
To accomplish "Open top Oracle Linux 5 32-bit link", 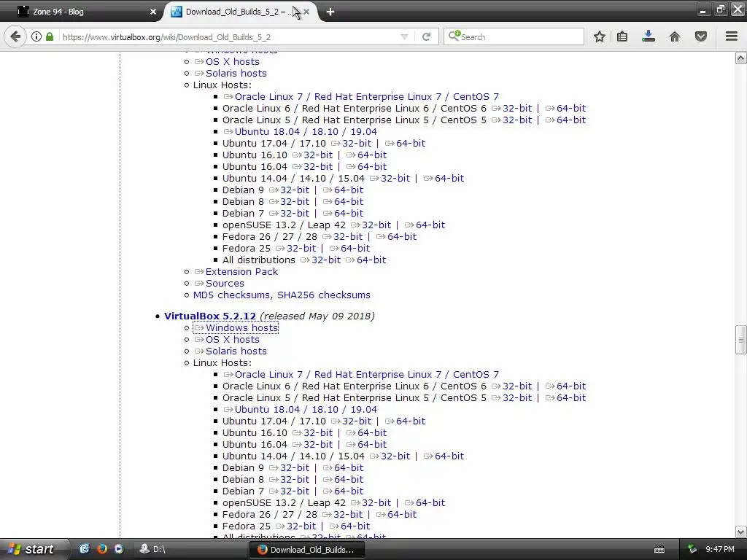I will click(511, 120).
